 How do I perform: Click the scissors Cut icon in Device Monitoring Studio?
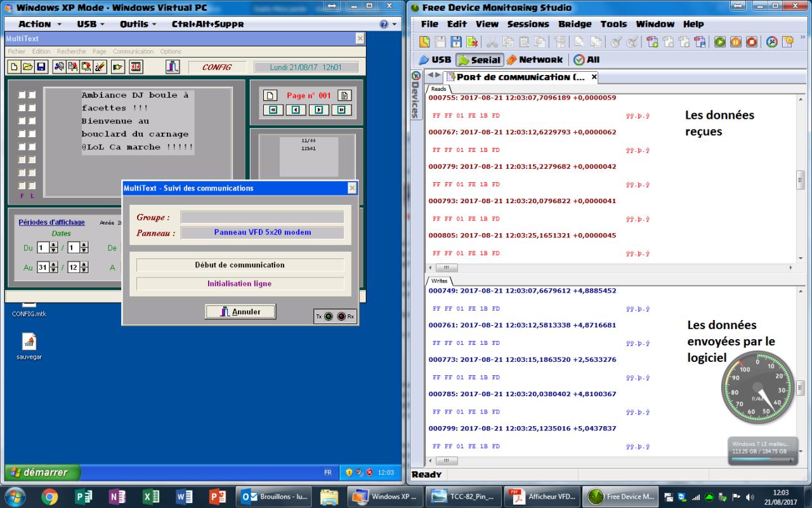(492, 42)
